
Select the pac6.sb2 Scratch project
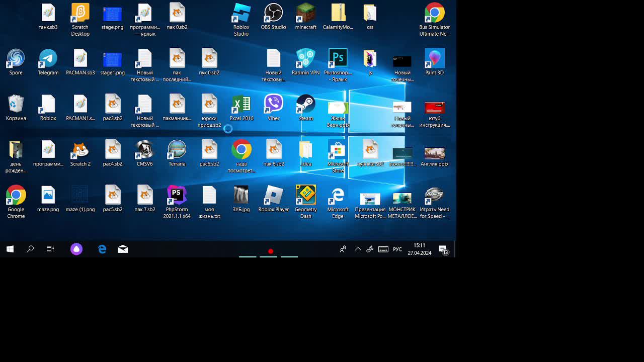[209, 153]
